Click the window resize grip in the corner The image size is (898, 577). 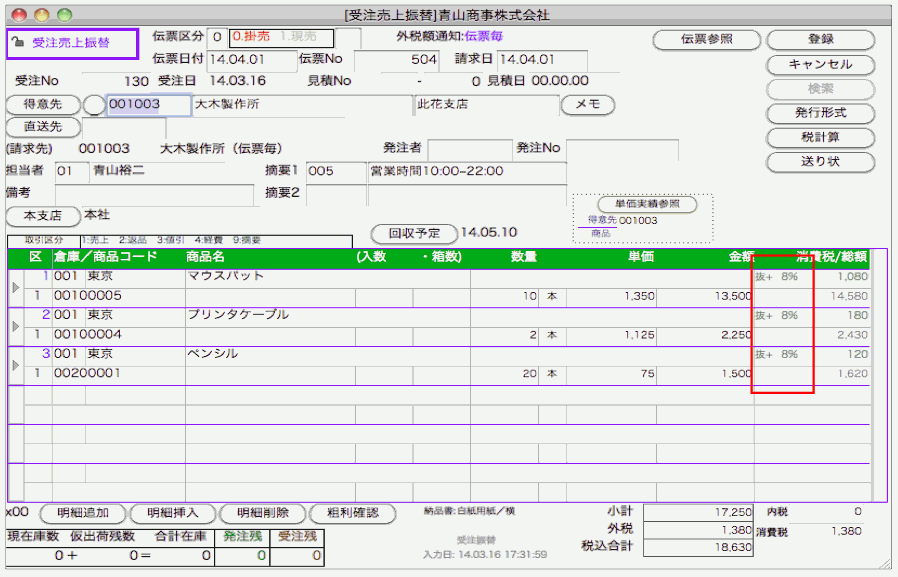[x=885, y=566]
